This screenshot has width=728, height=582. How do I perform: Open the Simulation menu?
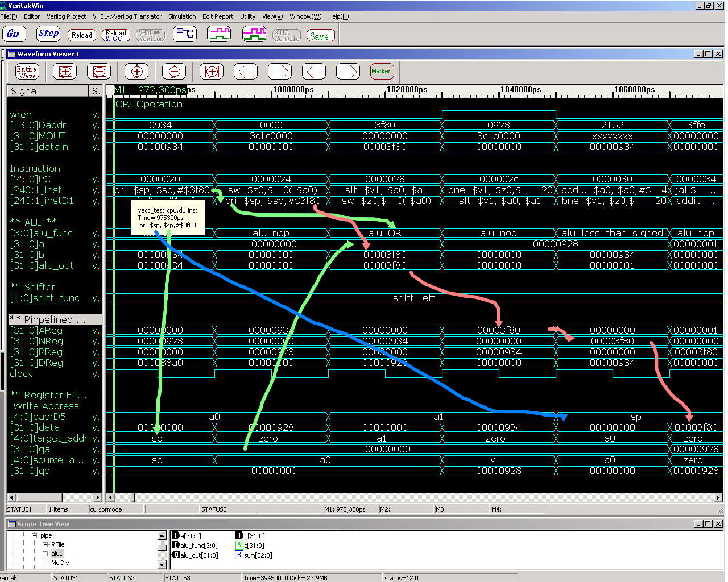click(x=182, y=16)
